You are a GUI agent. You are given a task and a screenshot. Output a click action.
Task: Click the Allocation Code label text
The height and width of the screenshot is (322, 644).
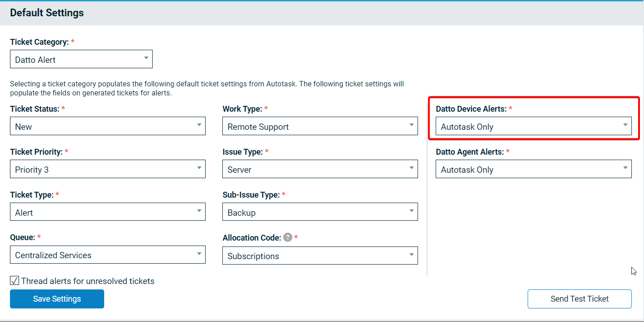click(x=252, y=238)
